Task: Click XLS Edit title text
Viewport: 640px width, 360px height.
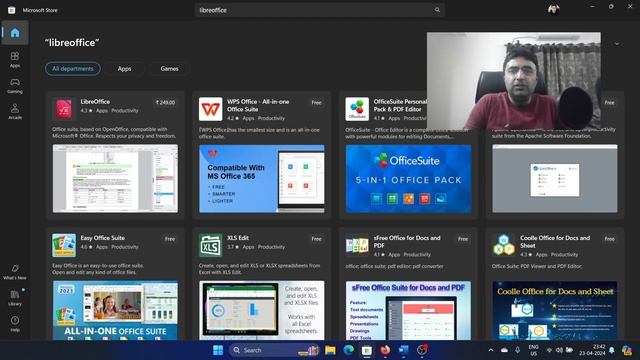Action: (238, 238)
